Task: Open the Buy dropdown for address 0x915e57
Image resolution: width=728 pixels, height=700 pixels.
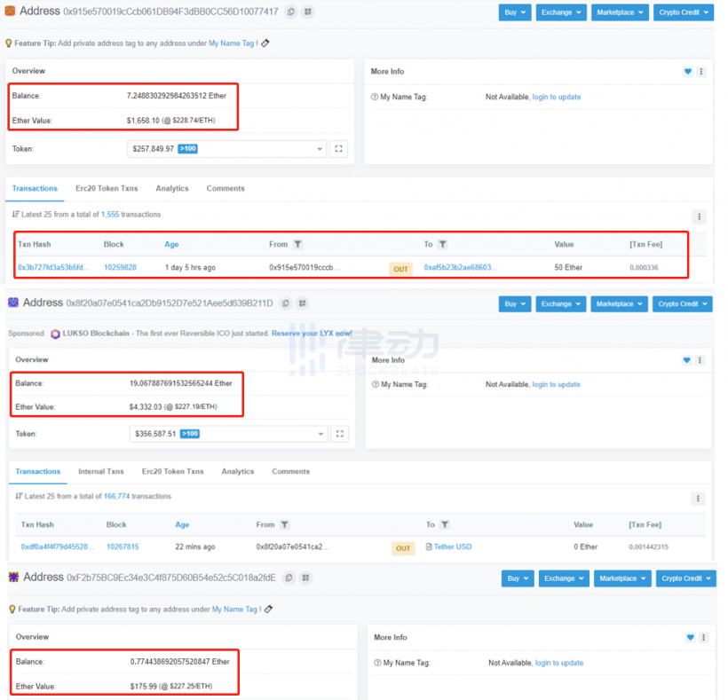Action: (515, 12)
